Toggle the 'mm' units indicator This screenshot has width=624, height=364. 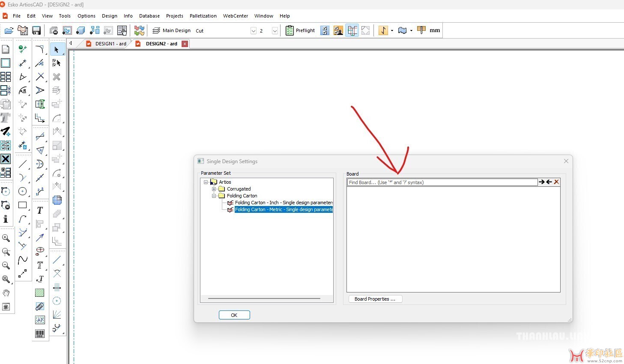[435, 30]
